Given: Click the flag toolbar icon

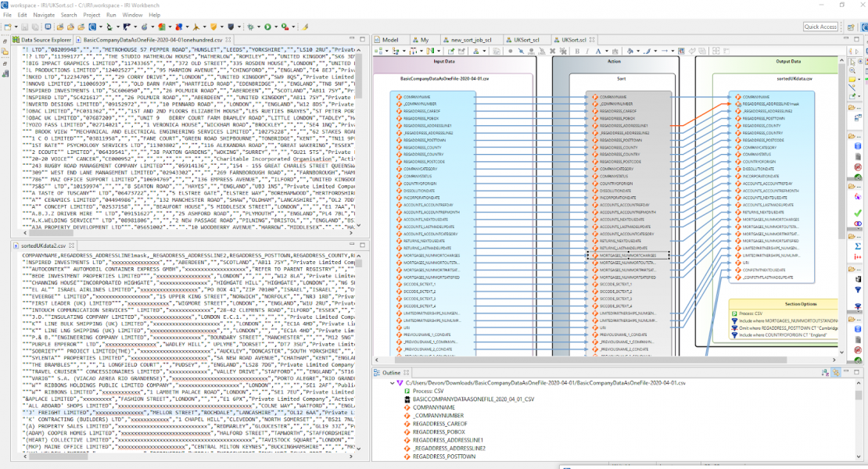Looking at the screenshot, I should point(127,27).
